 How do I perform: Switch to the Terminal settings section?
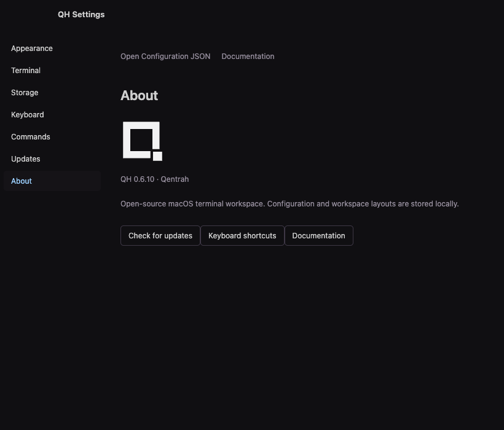[52, 71]
